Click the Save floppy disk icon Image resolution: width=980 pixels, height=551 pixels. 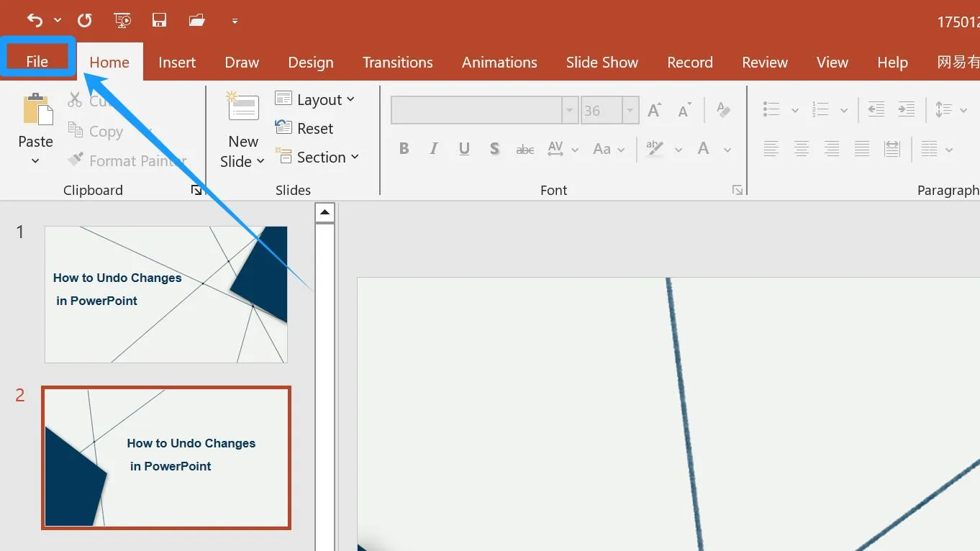tap(159, 20)
